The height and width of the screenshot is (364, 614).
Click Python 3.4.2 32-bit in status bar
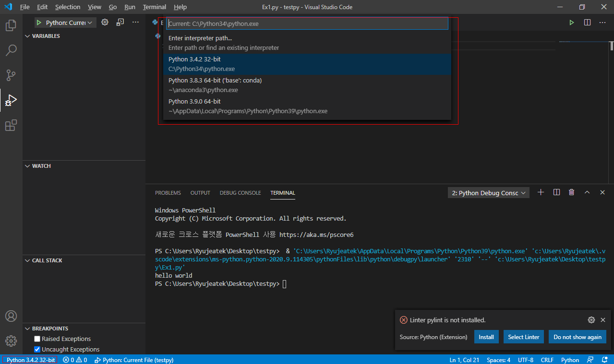pos(31,360)
